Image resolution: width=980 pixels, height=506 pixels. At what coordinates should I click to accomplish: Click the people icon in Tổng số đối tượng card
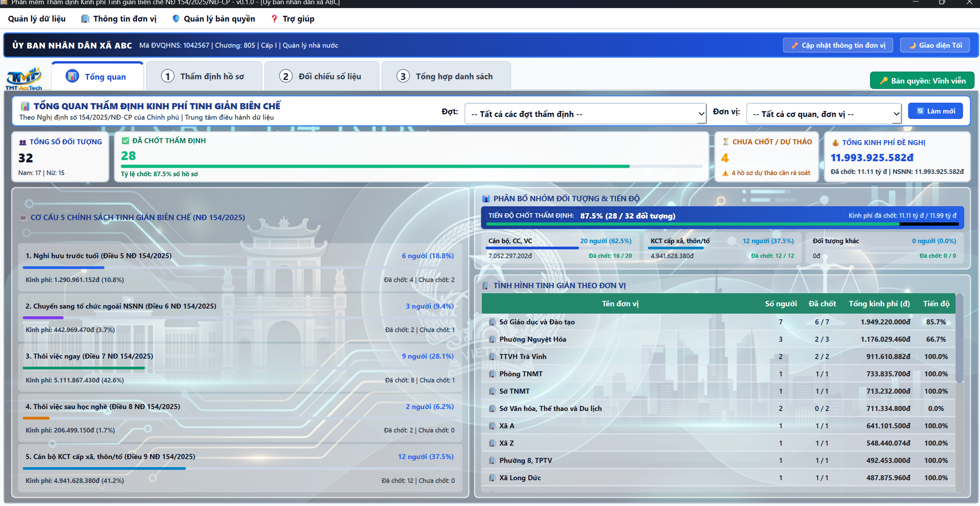coord(23,142)
